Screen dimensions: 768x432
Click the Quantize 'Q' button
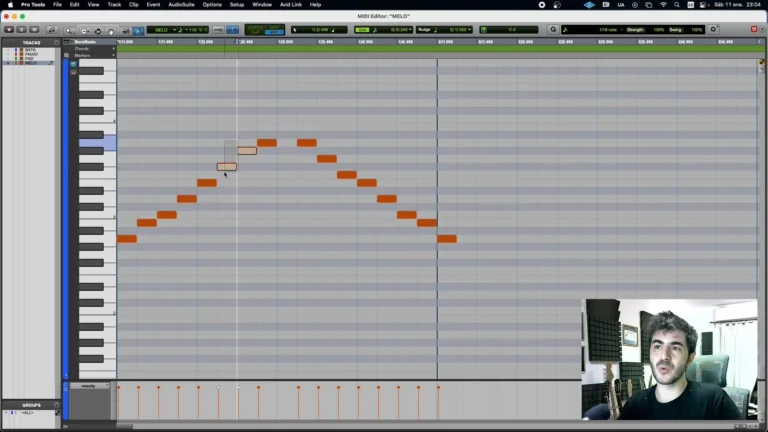pyautogui.click(x=553, y=30)
